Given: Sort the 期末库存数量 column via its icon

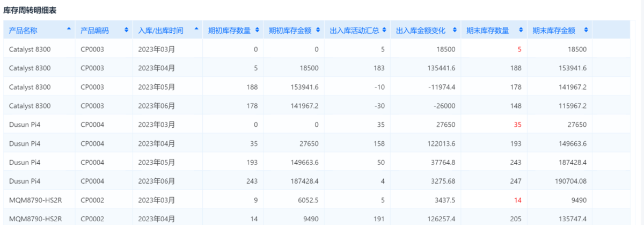Looking at the screenshot, I should pos(520,31).
